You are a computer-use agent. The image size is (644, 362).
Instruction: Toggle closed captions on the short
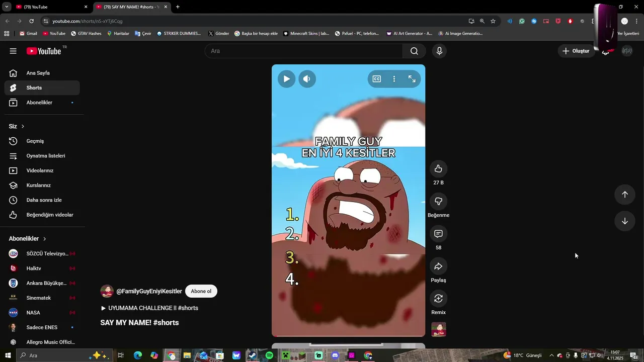(376, 79)
